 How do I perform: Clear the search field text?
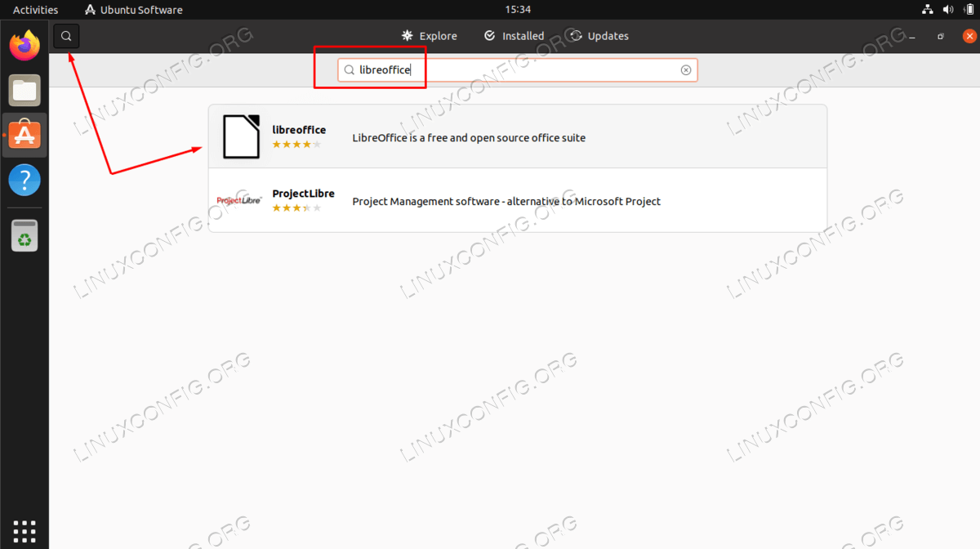click(x=686, y=70)
